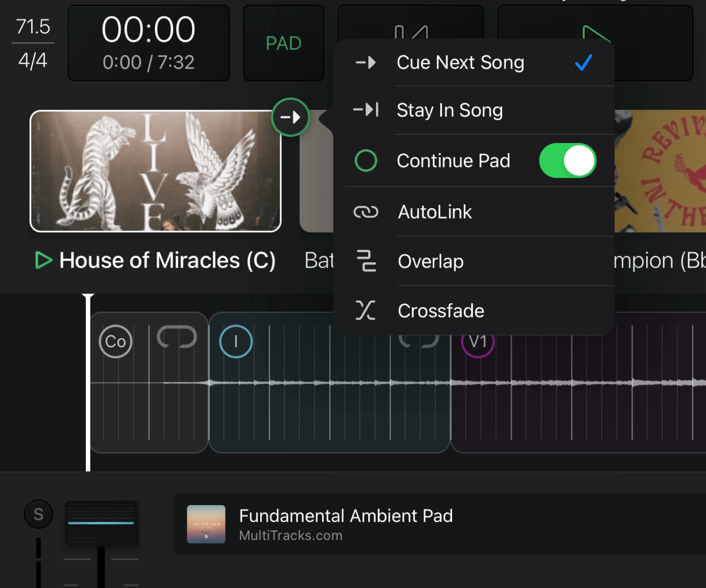Screen dimensions: 706x588
Task: Solo the Fundamental Ambient Pad track
Action: [38, 514]
